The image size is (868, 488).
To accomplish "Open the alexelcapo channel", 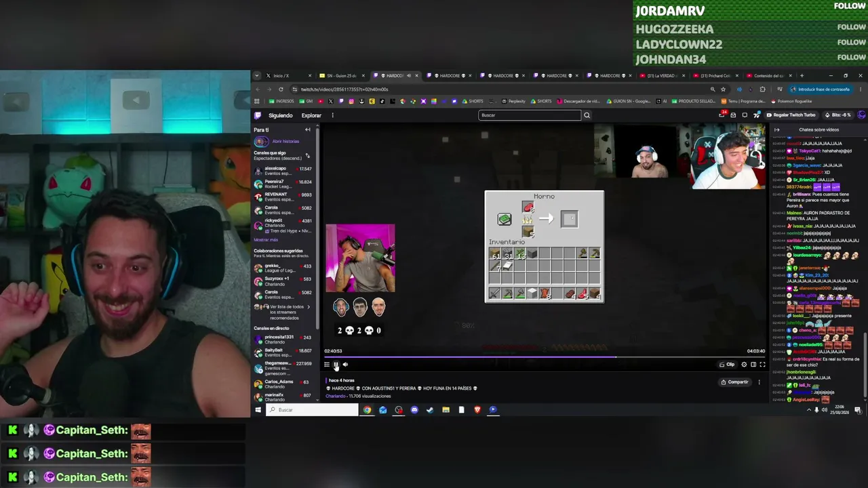I will tap(282, 171).
